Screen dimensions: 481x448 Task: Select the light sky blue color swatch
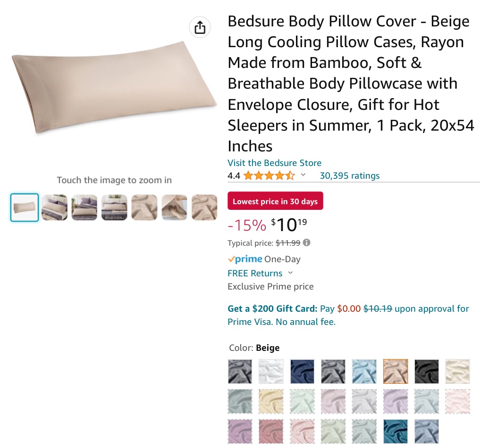(364, 371)
